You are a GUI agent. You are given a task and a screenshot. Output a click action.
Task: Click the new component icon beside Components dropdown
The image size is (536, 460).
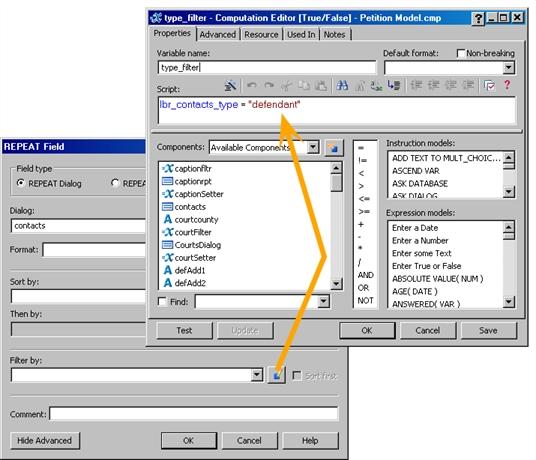pyautogui.click(x=334, y=148)
